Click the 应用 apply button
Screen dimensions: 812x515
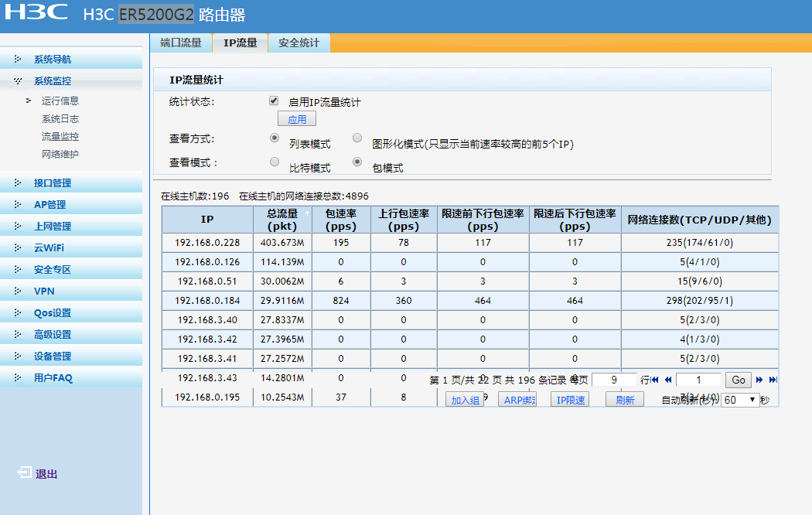pyautogui.click(x=297, y=119)
